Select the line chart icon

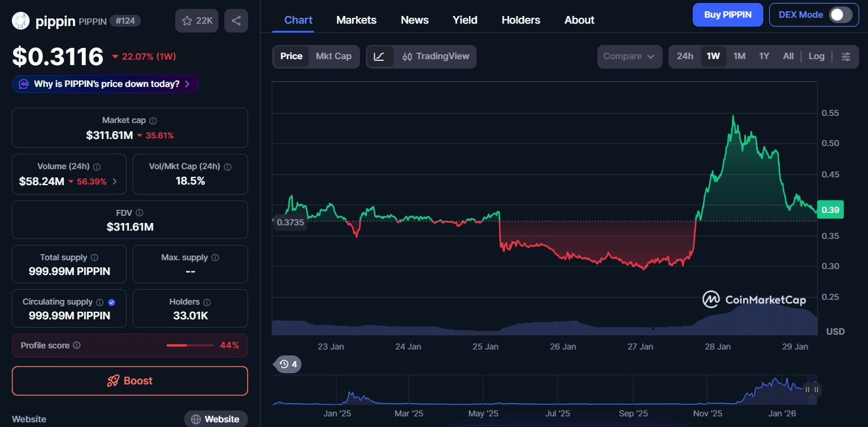(380, 56)
